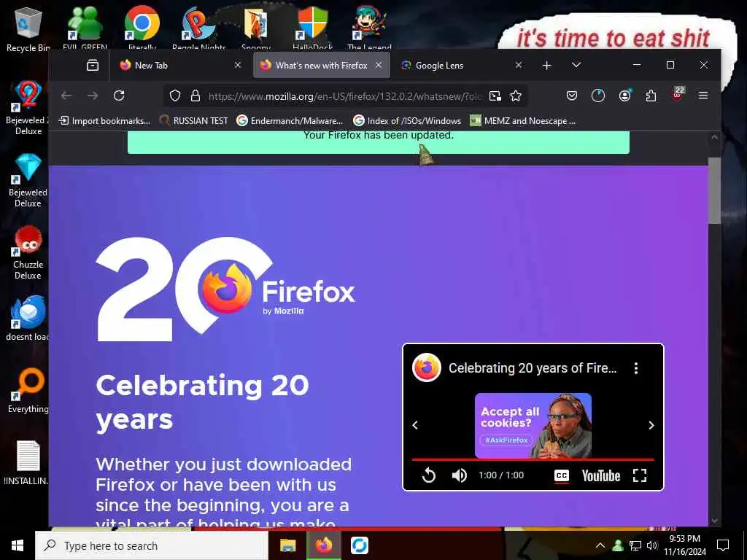This screenshot has height=560, width=747.
Task: Bookmark this page with star icon
Action: (x=516, y=96)
